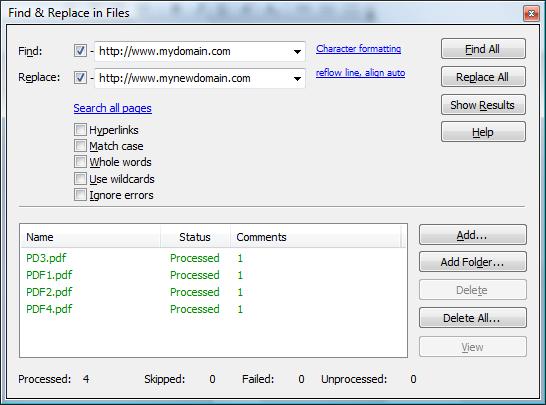Screen dimensions: 546x405
Task: Toggle the Replace field checkbox
Action: point(80,77)
